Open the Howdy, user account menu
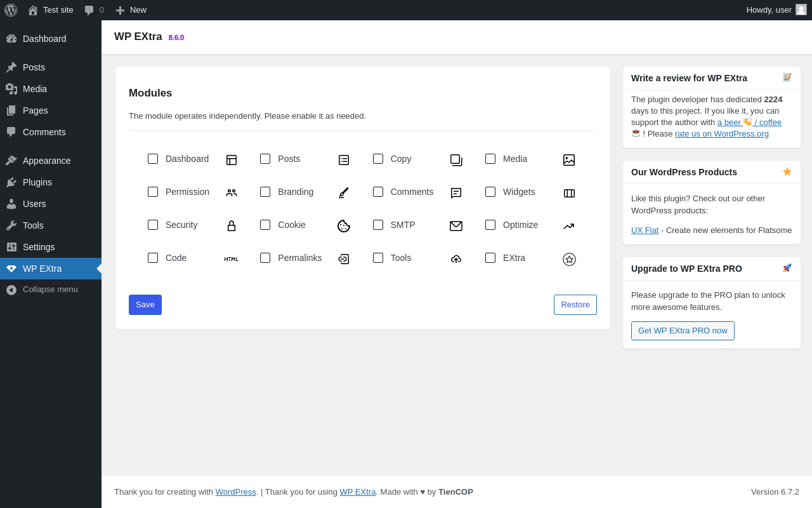The height and width of the screenshot is (508, 812). [x=776, y=10]
